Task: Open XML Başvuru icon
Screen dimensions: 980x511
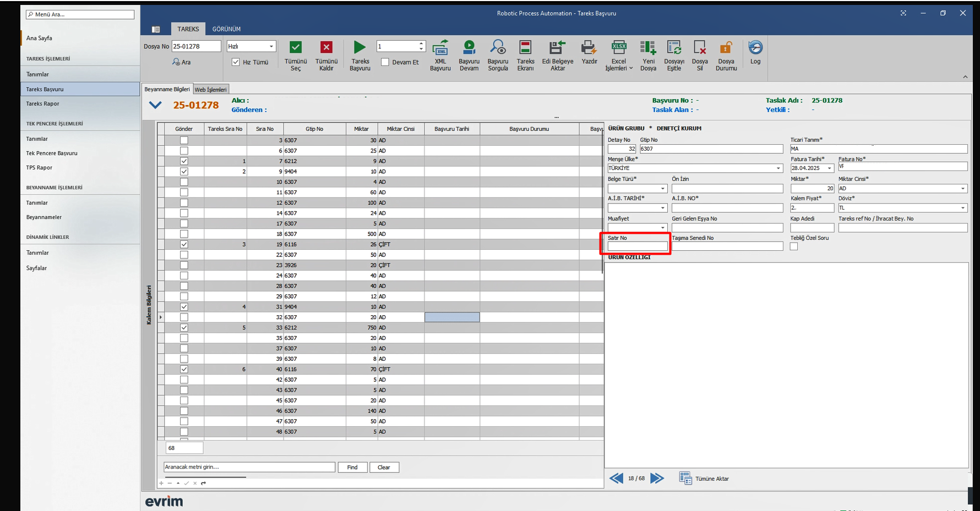Action: click(x=440, y=47)
